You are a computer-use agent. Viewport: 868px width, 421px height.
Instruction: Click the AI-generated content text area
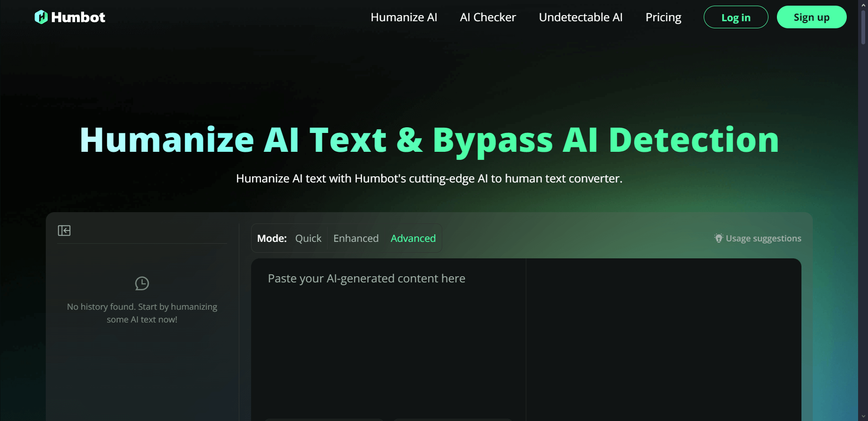388,339
